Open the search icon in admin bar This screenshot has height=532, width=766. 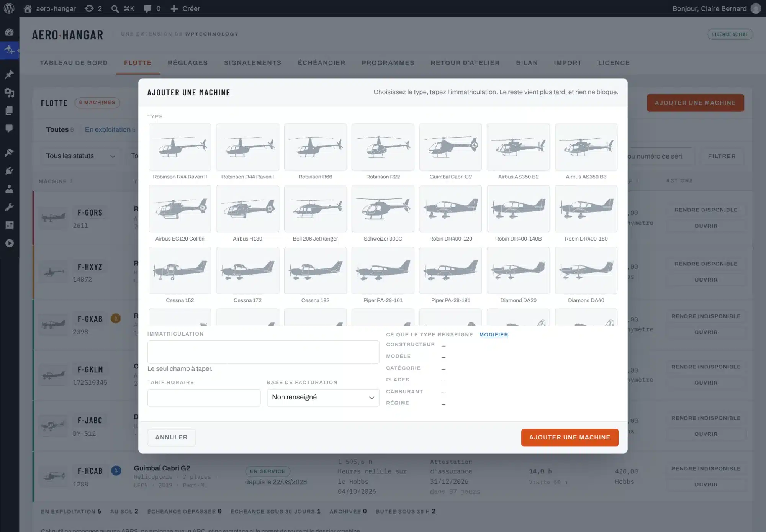coord(115,8)
